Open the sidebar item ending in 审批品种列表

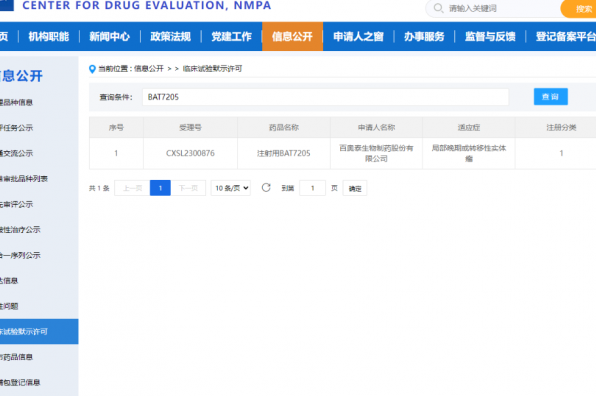pos(24,179)
